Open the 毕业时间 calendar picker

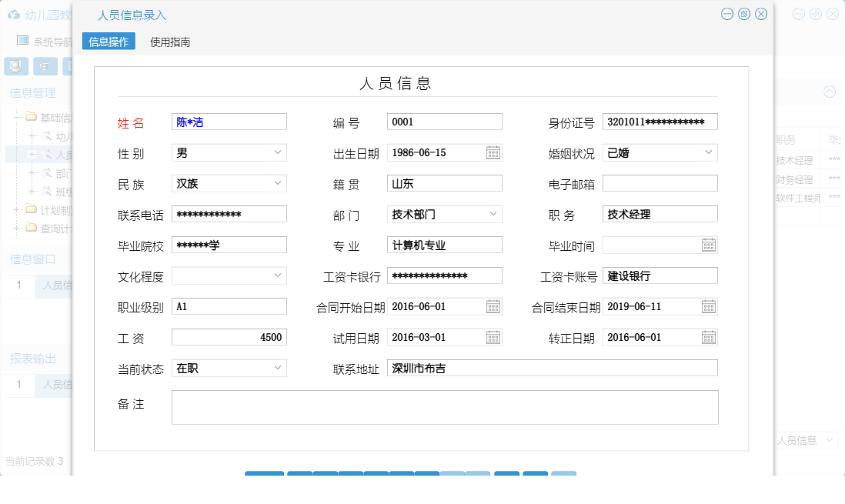click(708, 244)
